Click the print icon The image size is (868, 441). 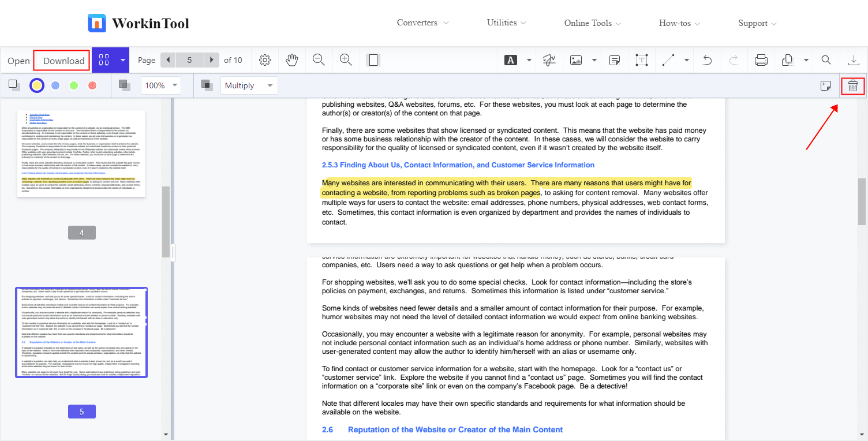pyautogui.click(x=761, y=60)
